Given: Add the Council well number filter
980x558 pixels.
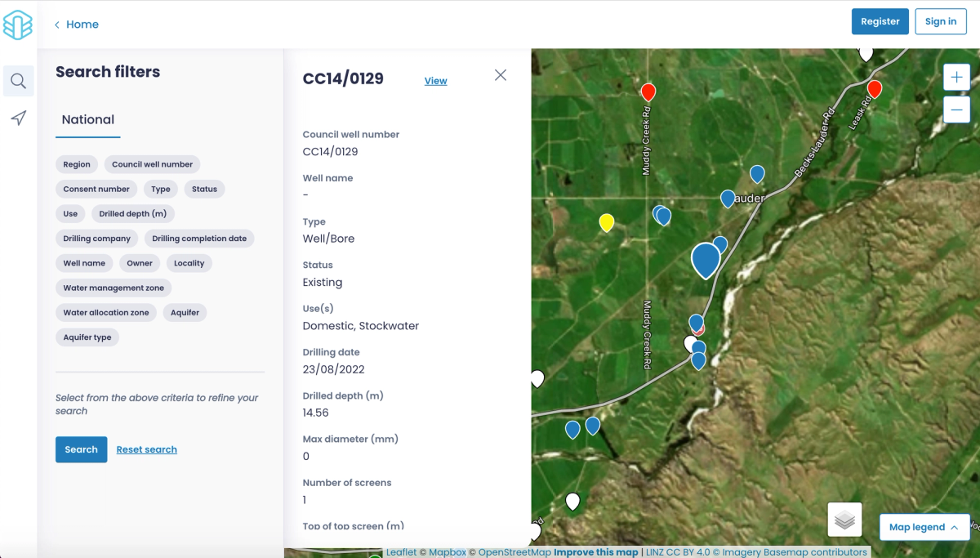Looking at the screenshot, I should tap(152, 164).
